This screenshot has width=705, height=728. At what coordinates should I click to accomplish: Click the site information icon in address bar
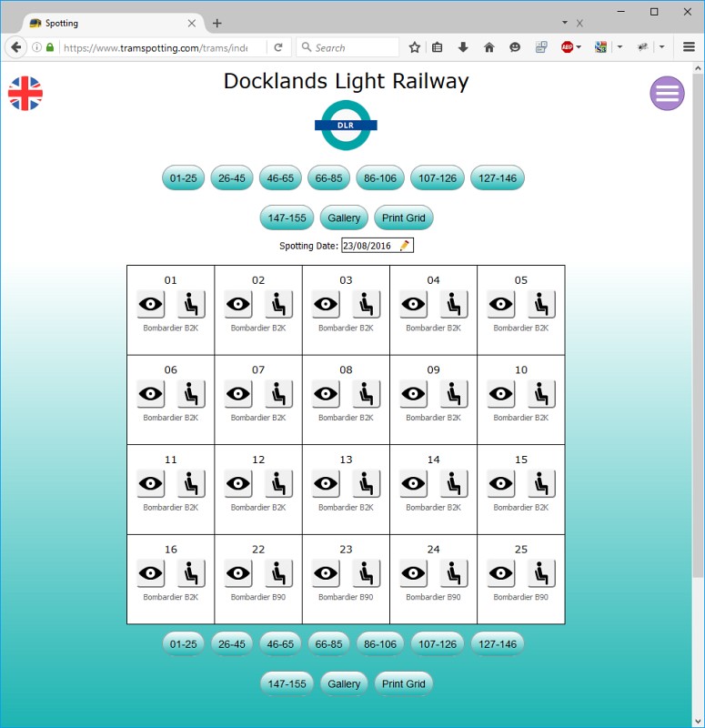36,47
